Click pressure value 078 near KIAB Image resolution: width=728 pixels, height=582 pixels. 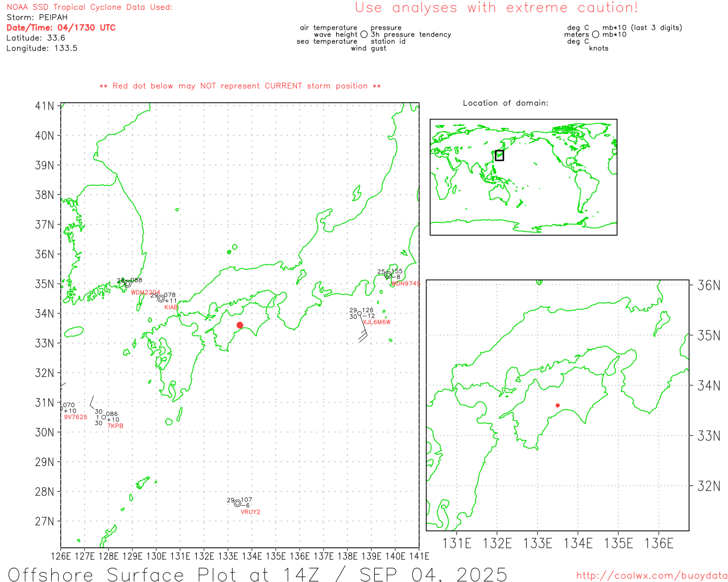(170, 296)
